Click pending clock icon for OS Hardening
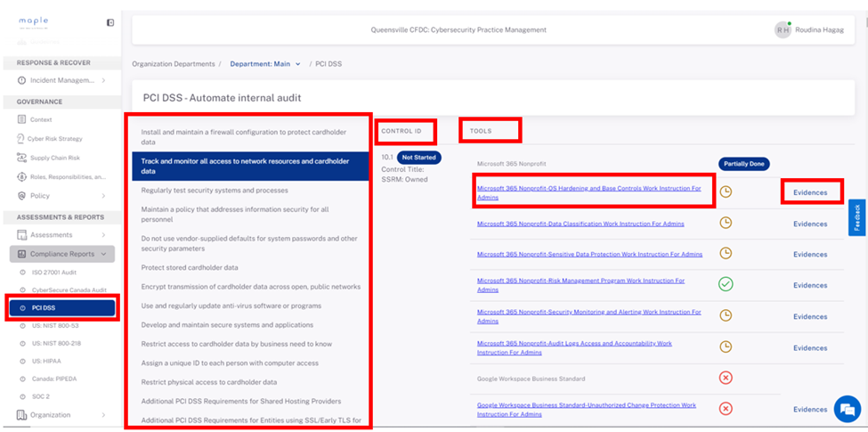The height and width of the screenshot is (432, 868). click(x=726, y=192)
